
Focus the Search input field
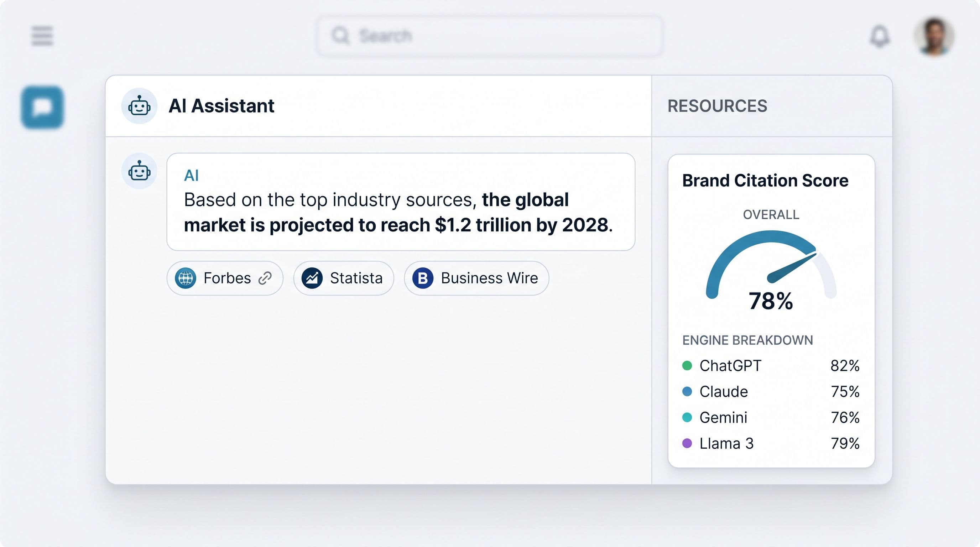click(x=490, y=36)
